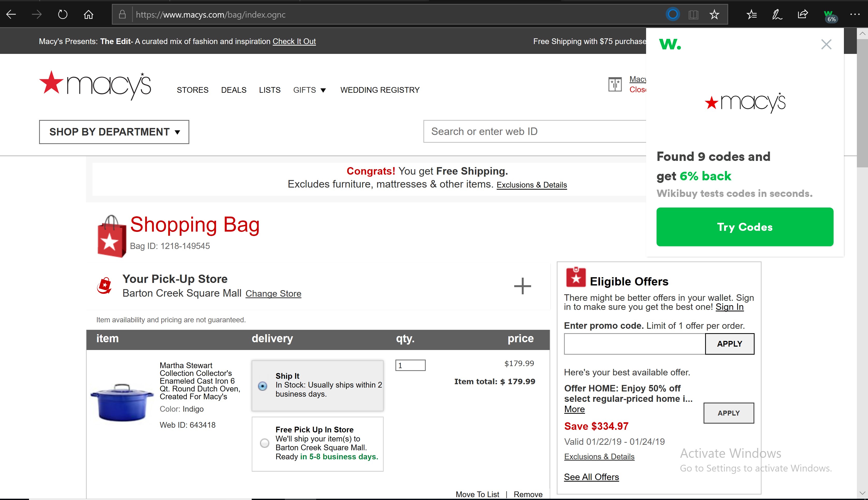Click Sign In link in Eligible Offers
This screenshot has width=868, height=500.
pyautogui.click(x=729, y=307)
